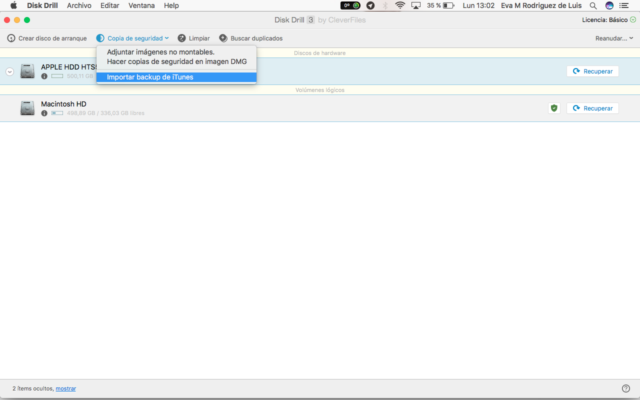Click the Crear disco de arranque icon

pyautogui.click(x=11, y=38)
